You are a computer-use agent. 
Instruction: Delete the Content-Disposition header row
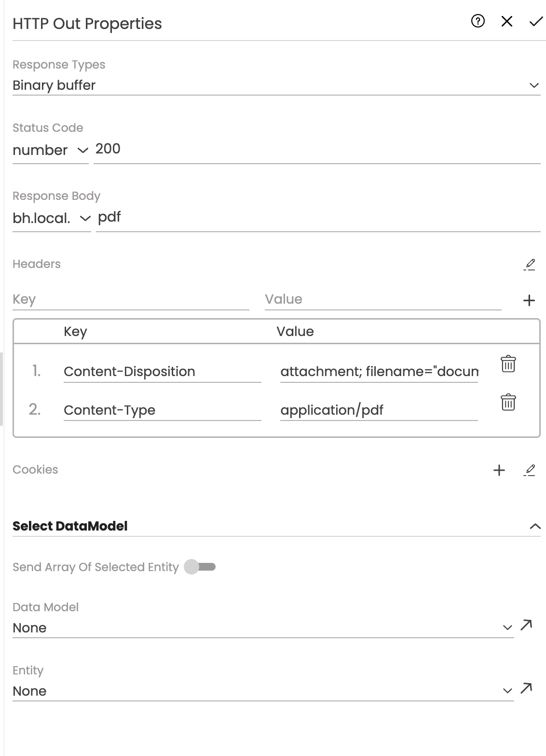(508, 364)
